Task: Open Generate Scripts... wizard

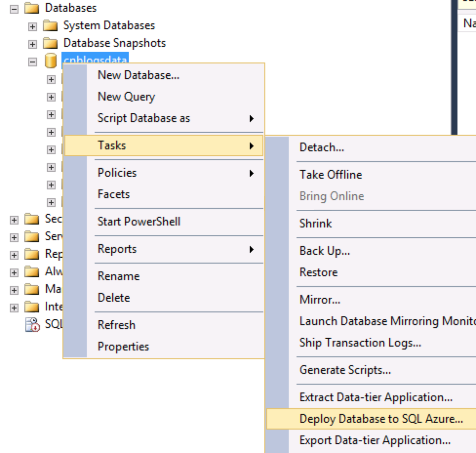Action: 345,370
